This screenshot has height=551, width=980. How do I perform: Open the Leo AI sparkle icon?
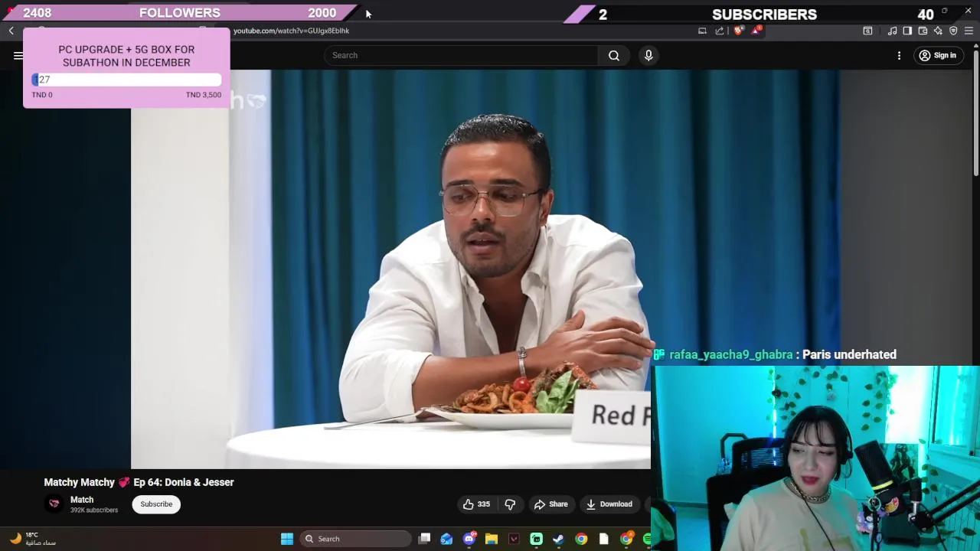click(x=938, y=31)
